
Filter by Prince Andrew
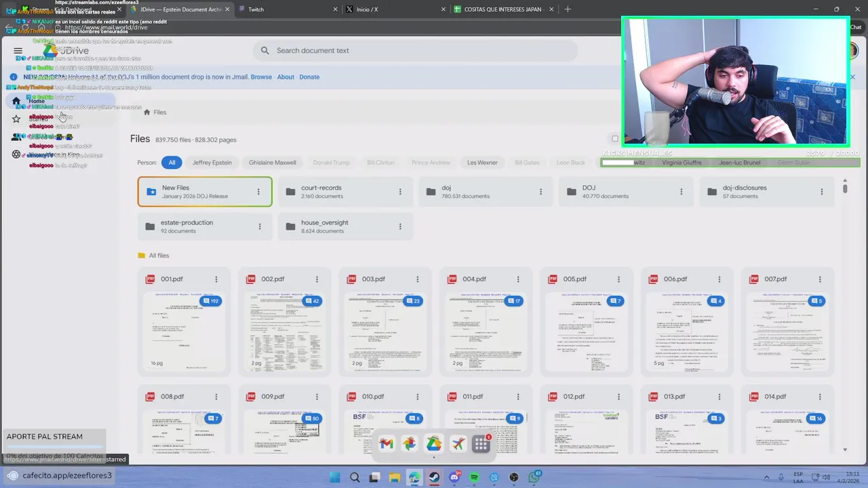431,163
